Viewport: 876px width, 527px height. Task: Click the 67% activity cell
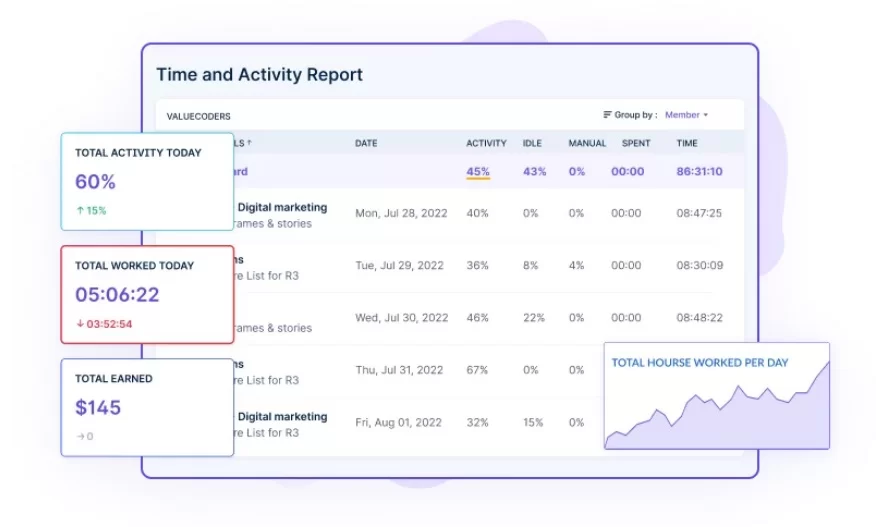477,370
